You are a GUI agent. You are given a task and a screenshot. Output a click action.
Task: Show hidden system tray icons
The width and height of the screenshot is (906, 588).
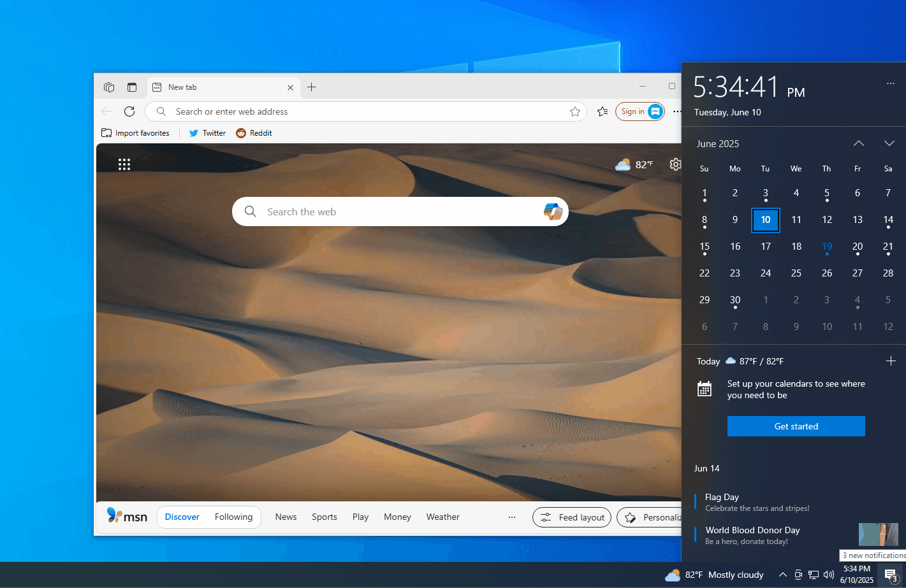(x=782, y=575)
